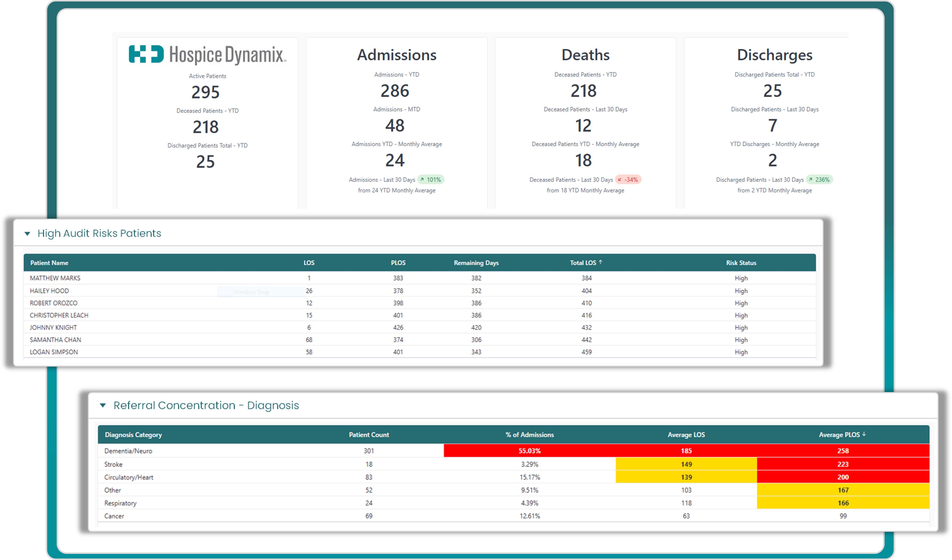952x560 pixels.
Task: Click the Circulatory/Heart diagnosis row
Action: coord(513,477)
